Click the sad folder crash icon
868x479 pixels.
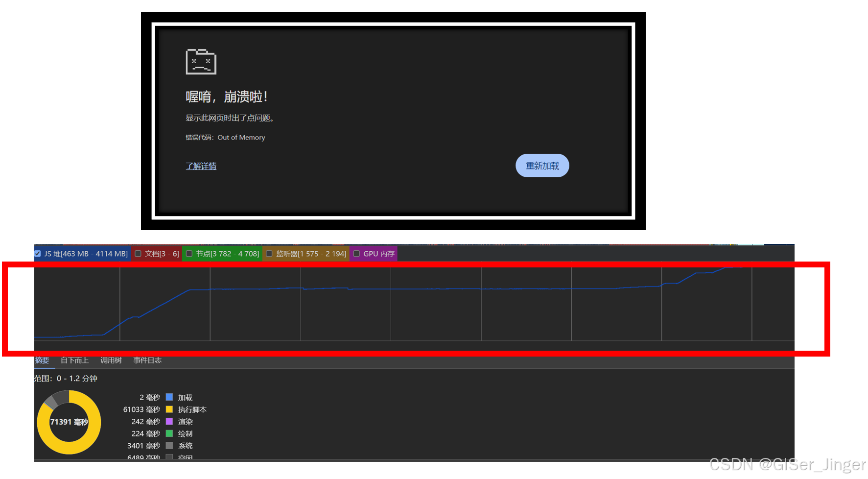[201, 61]
